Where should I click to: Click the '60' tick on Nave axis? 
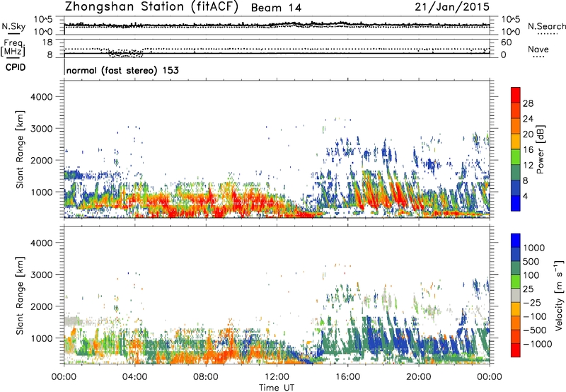pyautogui.click(x=507, y=42)
